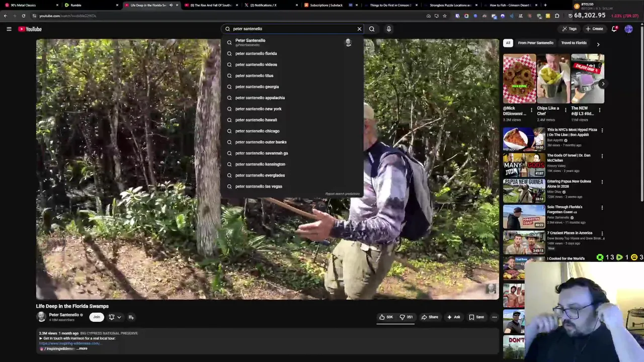Select the From Peter Santenello chip

click(535, 43)
